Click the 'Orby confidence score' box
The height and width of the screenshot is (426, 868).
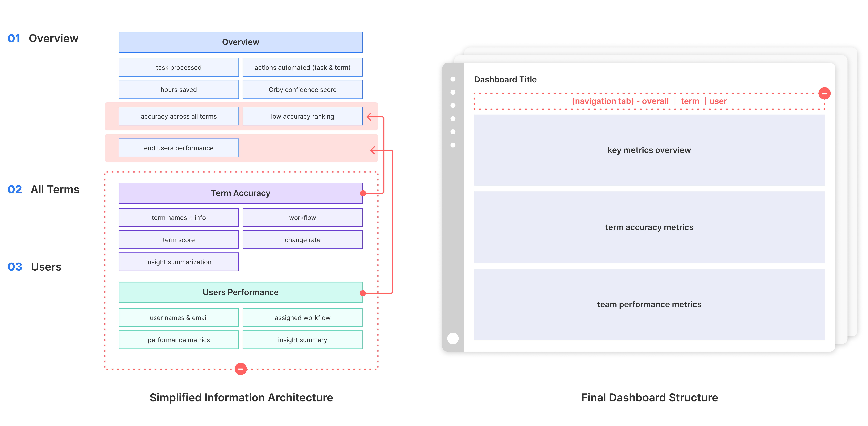[303, 90]
